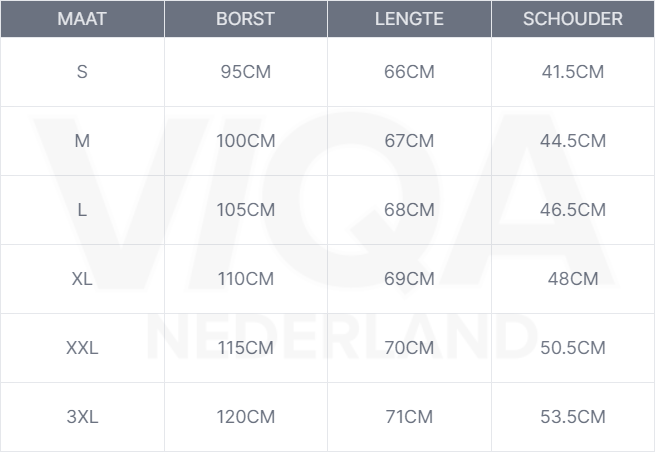Select the L size cell
The image size is (655, 452).
pyautogui.click(x=82, y=210)
